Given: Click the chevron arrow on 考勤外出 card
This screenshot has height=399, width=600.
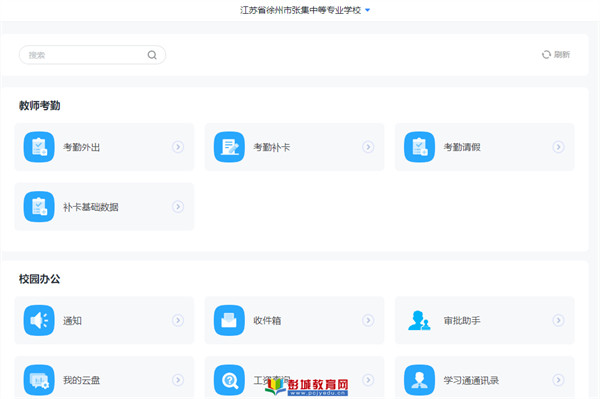Looking at the screenshot, I should click(x=178, y=147).
